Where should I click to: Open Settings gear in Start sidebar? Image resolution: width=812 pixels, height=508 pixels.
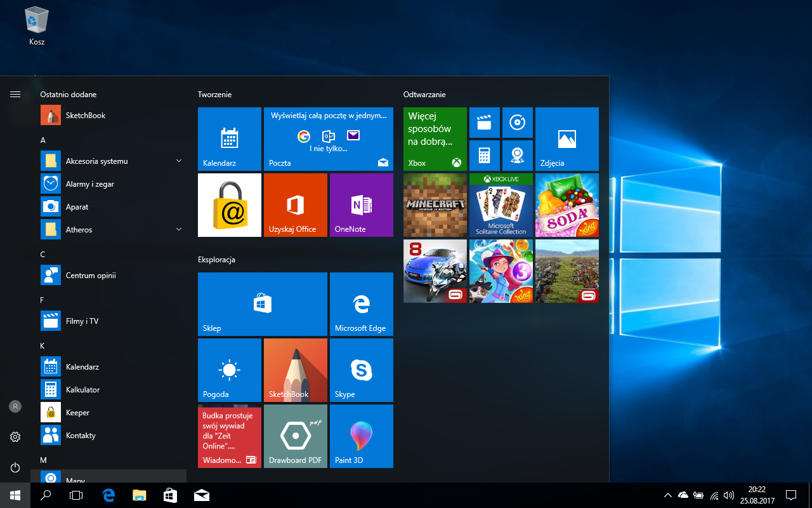[15, 437]
